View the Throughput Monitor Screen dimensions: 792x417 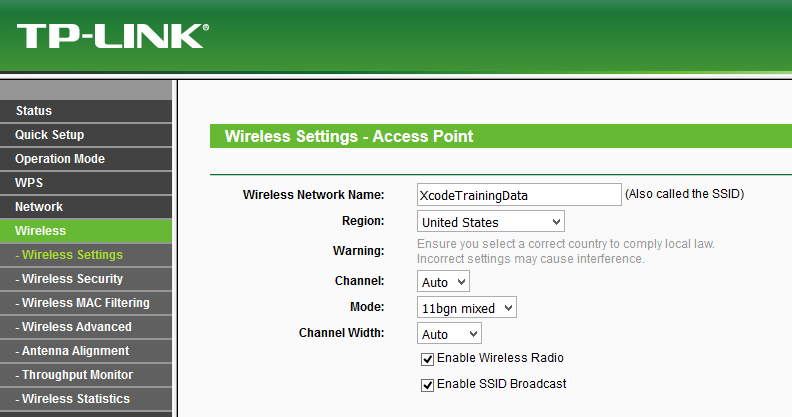[86, 375]
